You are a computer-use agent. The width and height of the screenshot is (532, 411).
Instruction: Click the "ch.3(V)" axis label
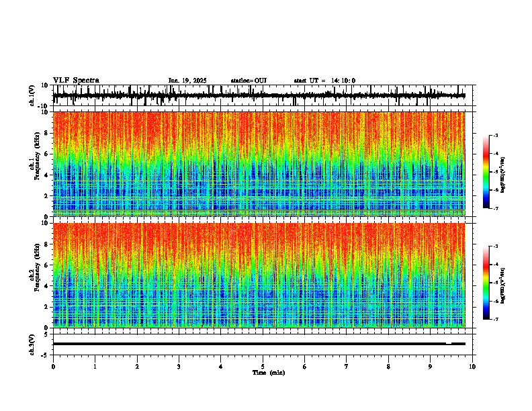[x=32, y=345]
